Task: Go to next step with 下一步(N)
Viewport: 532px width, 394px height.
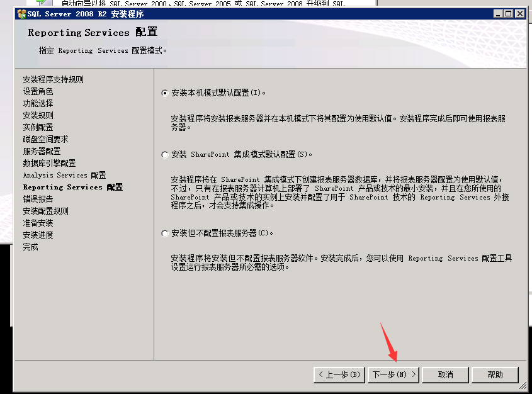Action: point(393,374)
